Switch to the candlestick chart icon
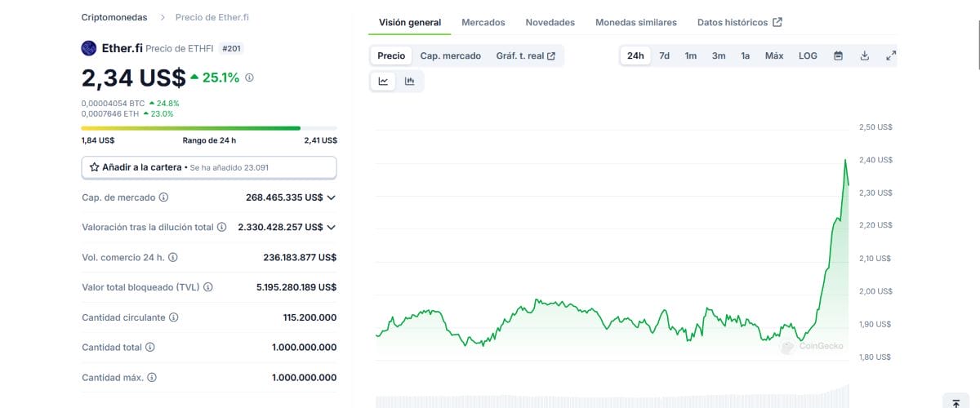 pos(409,81)
